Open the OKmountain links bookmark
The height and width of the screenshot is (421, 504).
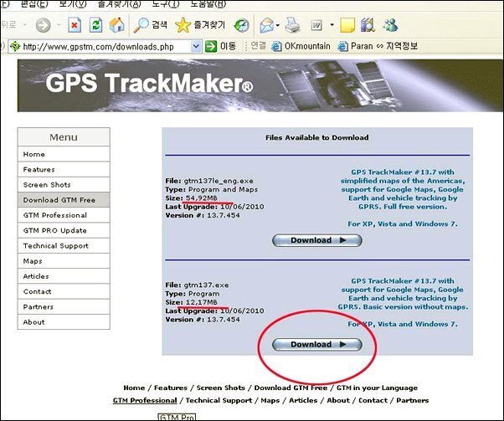coord(301,46)
